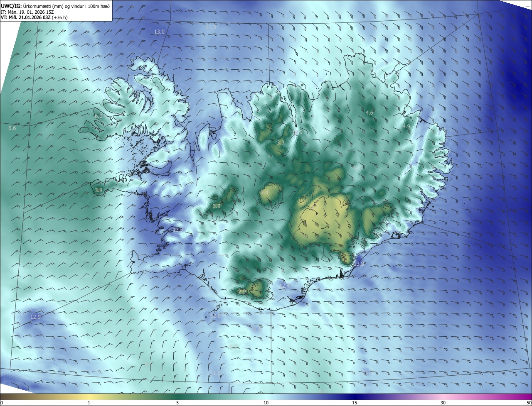Click the legend tick label 50
Viewport: 532px width, 406px height.
click(529, 403)
